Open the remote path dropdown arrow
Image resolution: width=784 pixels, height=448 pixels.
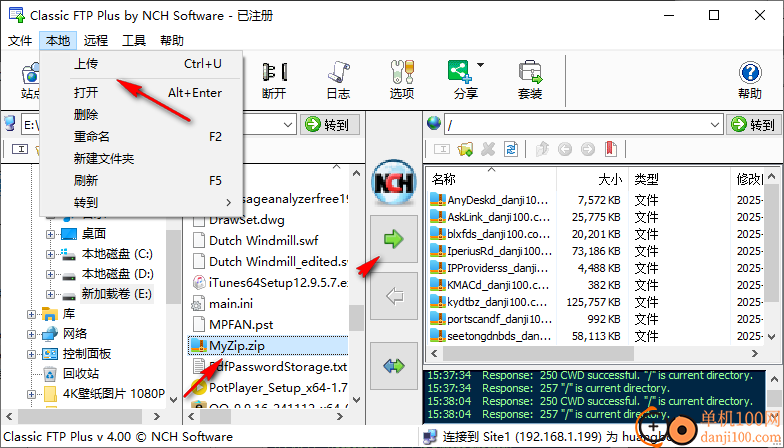pos(715,124)
